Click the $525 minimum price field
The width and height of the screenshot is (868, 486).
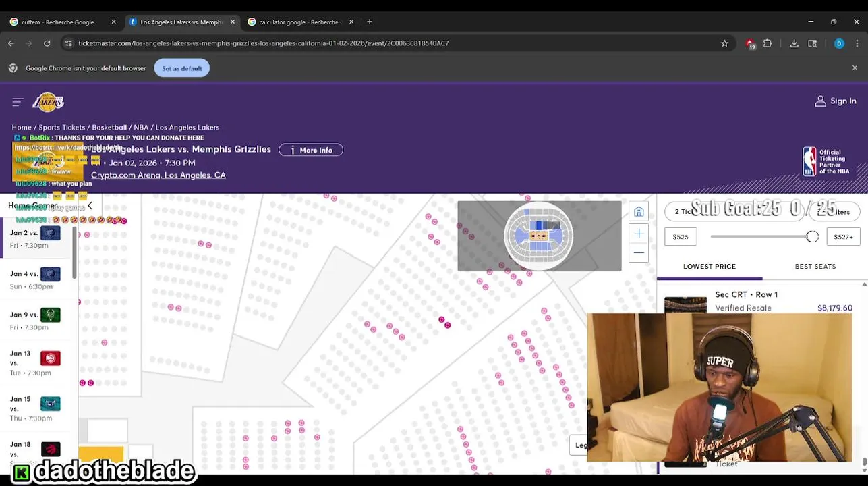[x=681, y=237]
